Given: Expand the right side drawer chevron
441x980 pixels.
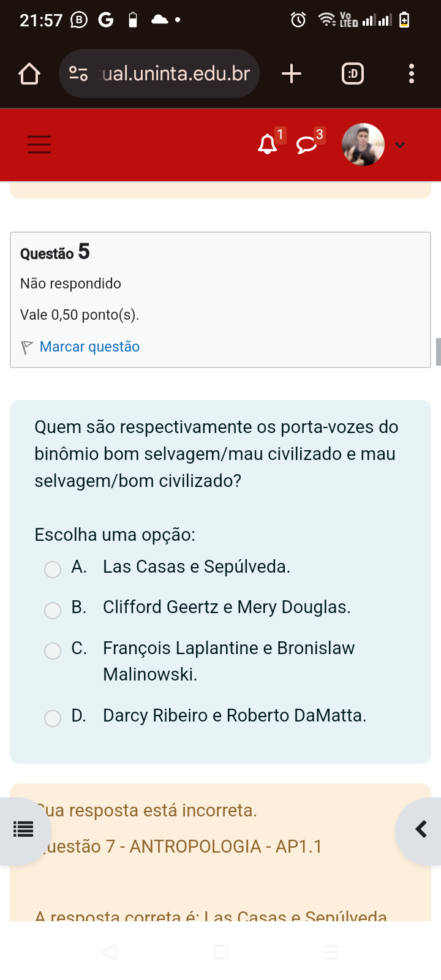Looking at the screenshot, I should 421,830.
